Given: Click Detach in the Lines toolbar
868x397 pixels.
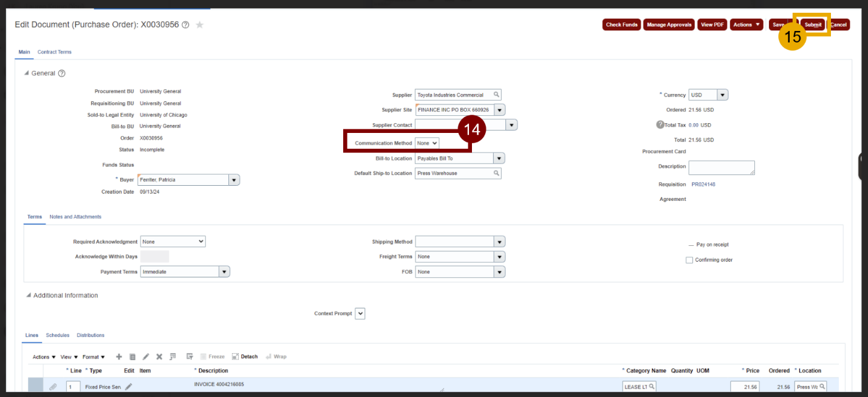Looking at the screenshot, I should (245, 357).
